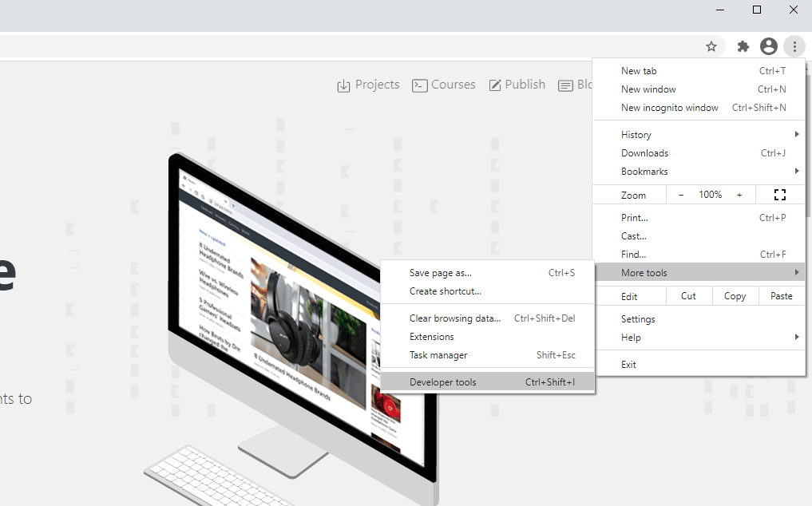The width and height of the screenshot is (812, 506).
Task: Expand the Bookmarks submenu
Action: pos(699,172)
